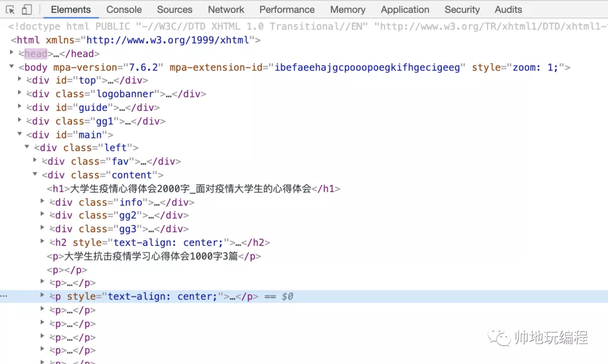The image size is (608, 364).
Task: Select the div class="gg3" element
Action: pyautogui.click(x=119, y=229)
